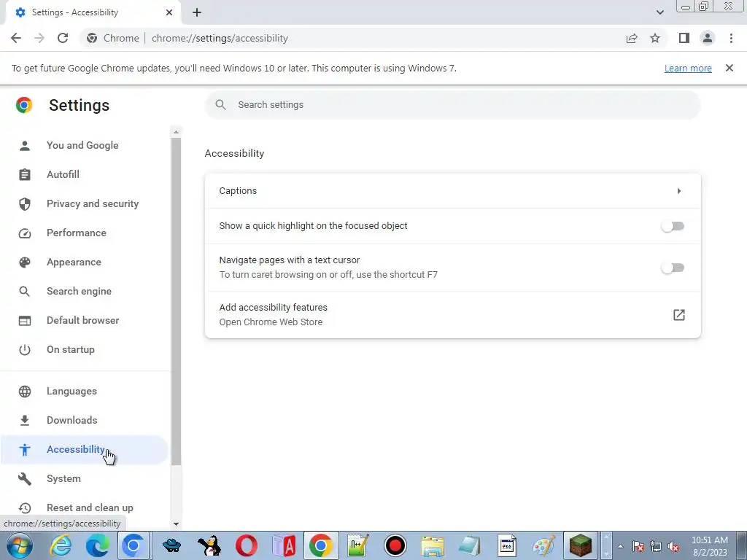
Task: Click the address bar URL
Action: click(x=220, y=38)
